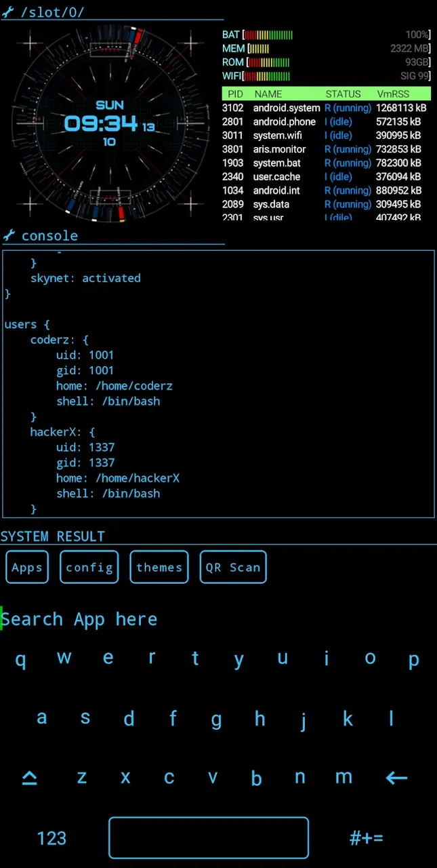The height and width of the screenshot is (868, 437).
Task: Tap the a key
Action: pyautogui.click(x=42, y=717)
